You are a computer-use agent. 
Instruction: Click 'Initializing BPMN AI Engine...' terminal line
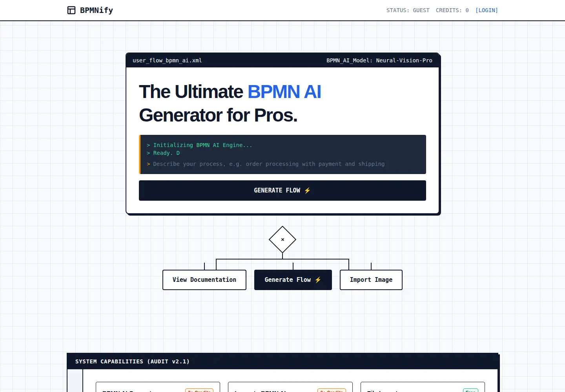pyautogui.click(x=199, y=145)
